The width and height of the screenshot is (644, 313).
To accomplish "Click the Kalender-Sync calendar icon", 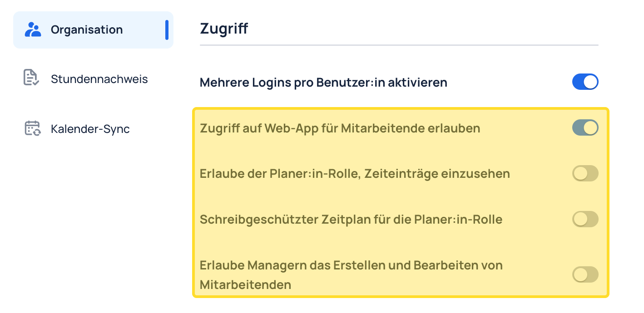I will pyautogui.click(x=32, y=128).
